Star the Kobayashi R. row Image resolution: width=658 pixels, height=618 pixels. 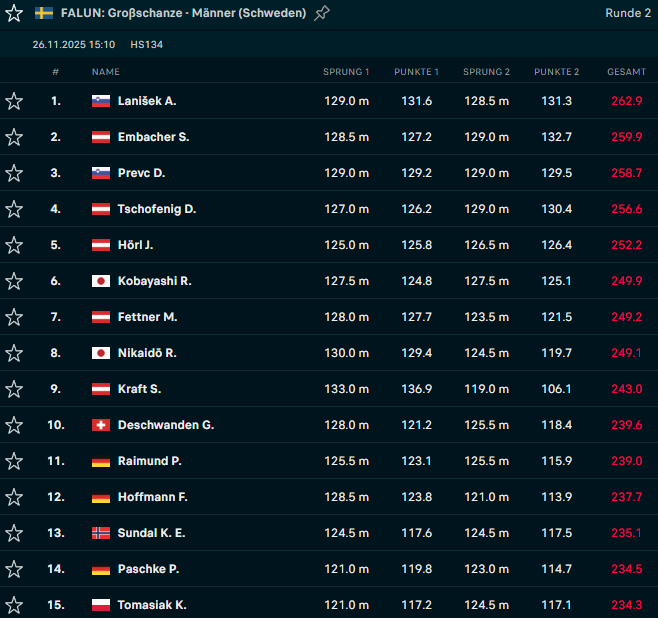[14, 281]
